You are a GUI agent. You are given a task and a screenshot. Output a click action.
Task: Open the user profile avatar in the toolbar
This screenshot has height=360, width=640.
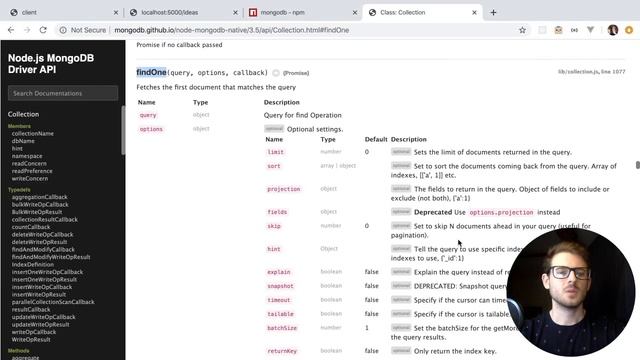(612, 30)
